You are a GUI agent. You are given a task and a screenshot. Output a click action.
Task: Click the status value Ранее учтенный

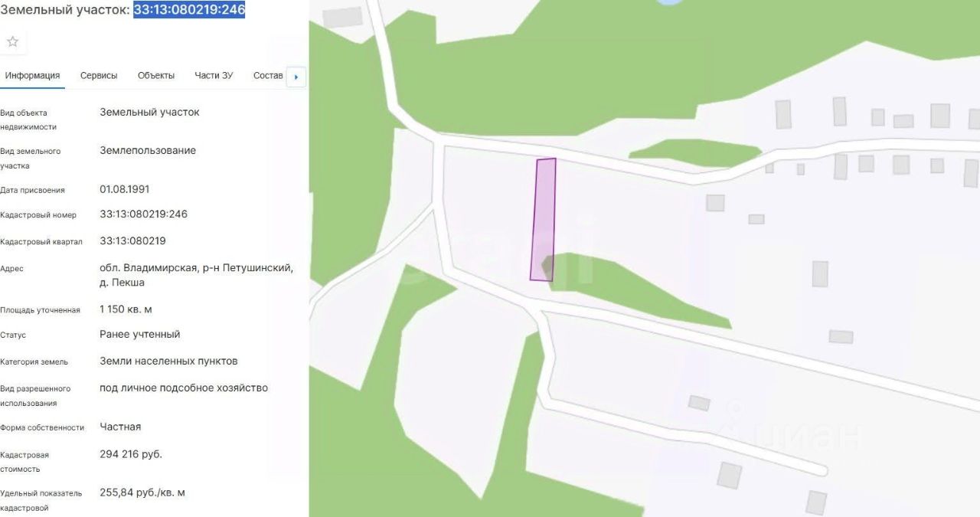(140, 334)
